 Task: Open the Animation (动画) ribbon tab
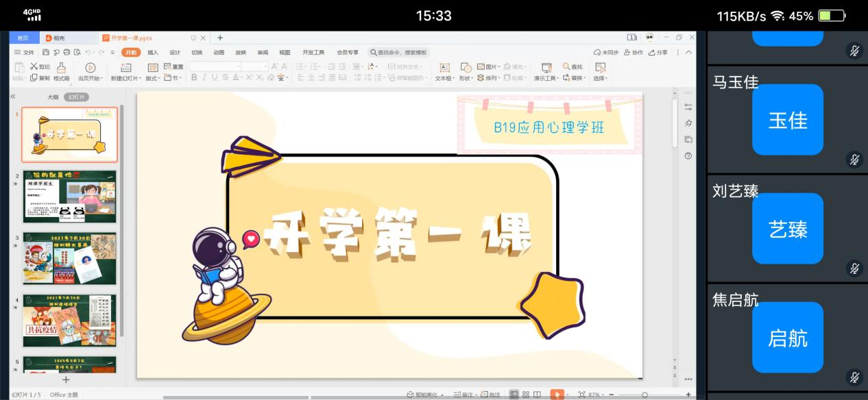coord(219,52)
